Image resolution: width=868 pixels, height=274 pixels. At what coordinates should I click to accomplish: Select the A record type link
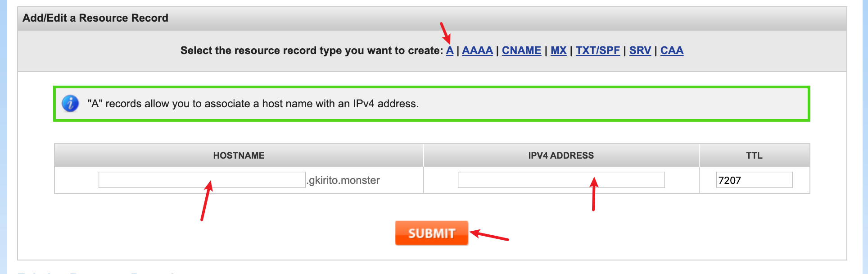tap(449, 50)
